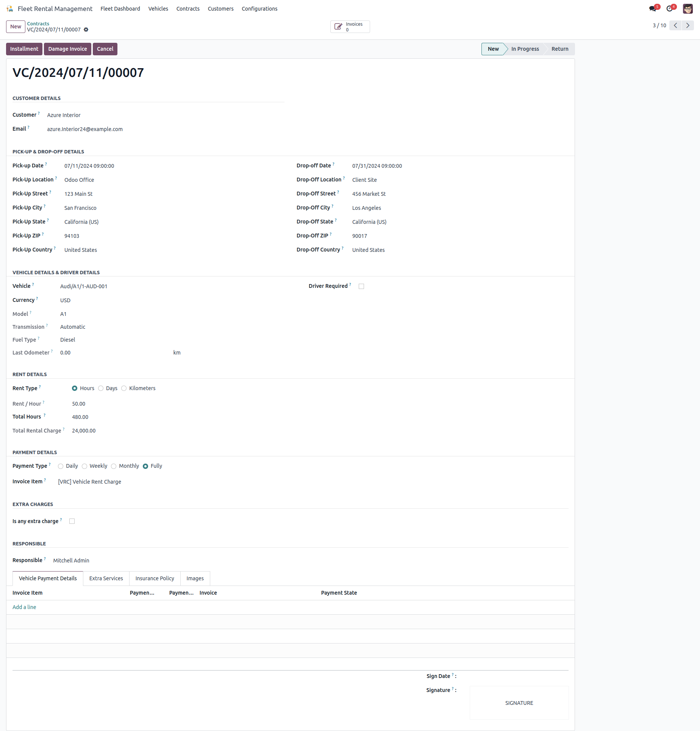Select Daily payment type
The height and width of the screenshot is (731, 700).
pos(61,466)
